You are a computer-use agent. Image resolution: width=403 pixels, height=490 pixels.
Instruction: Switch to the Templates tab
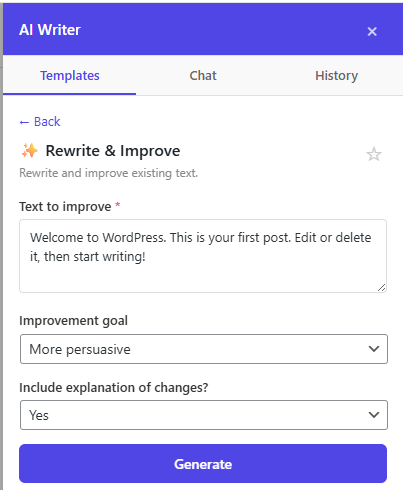70,76
